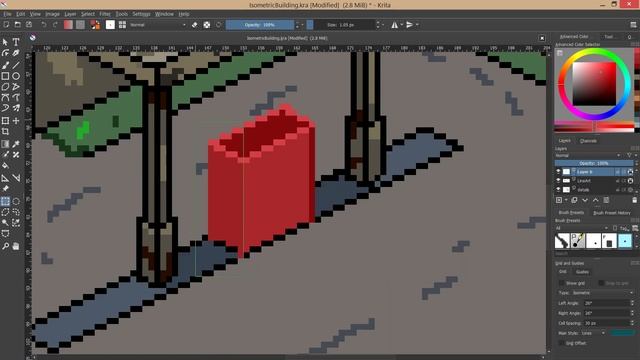
Task: Select the Color Picker eyedropper tool
Action: click(x=16, y=144)
